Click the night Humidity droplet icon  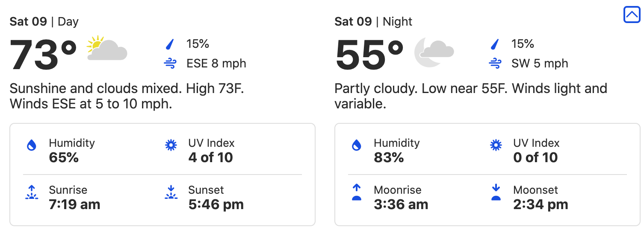356,146
